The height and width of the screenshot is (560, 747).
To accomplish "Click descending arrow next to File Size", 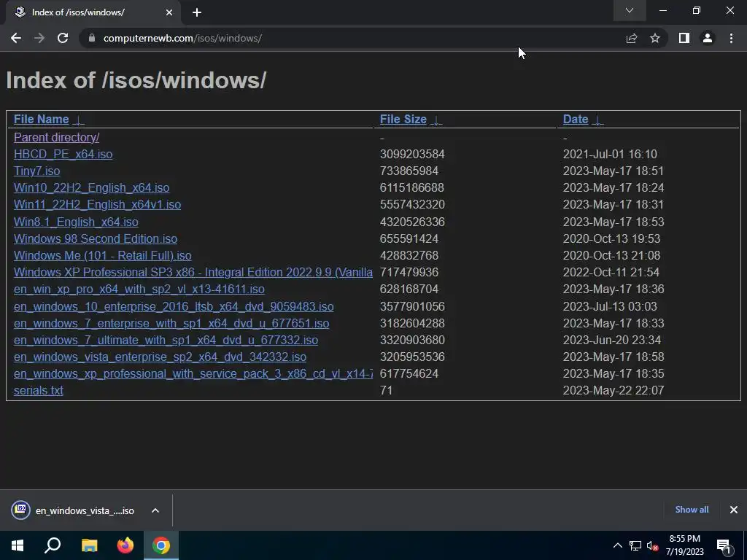I will (x=436, y=120).
